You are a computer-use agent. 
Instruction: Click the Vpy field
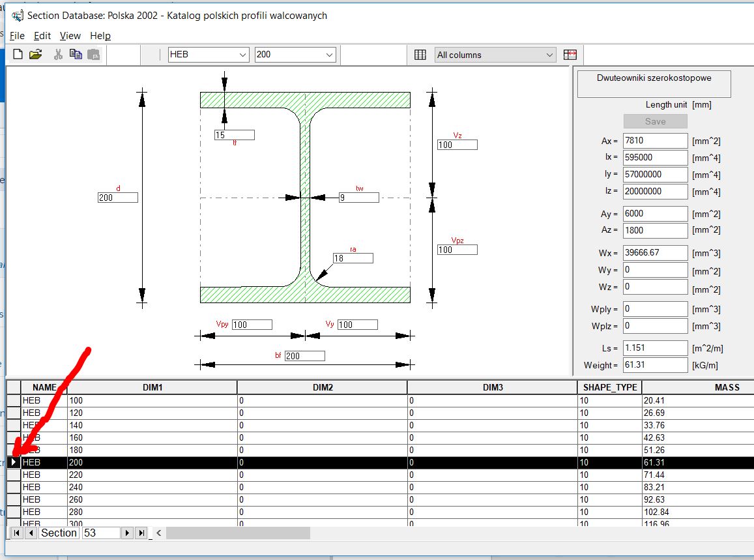(x=252, y=325)
